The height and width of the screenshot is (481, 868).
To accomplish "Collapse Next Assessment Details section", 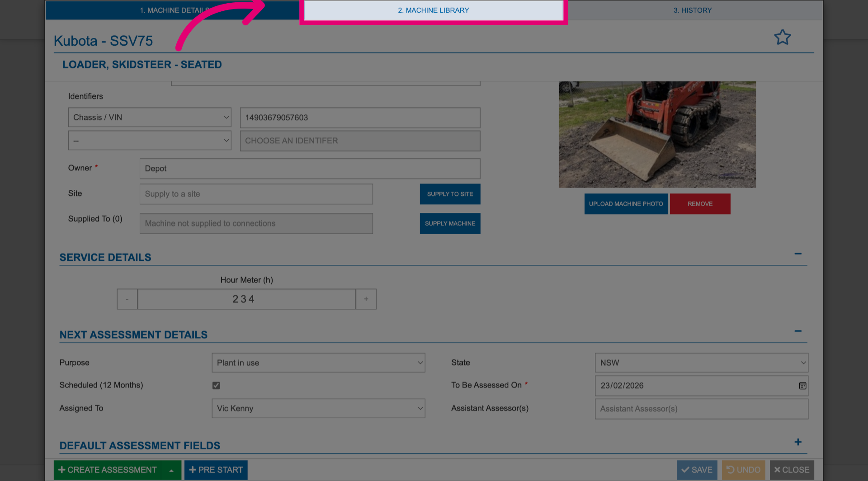I will pos(798,331).
